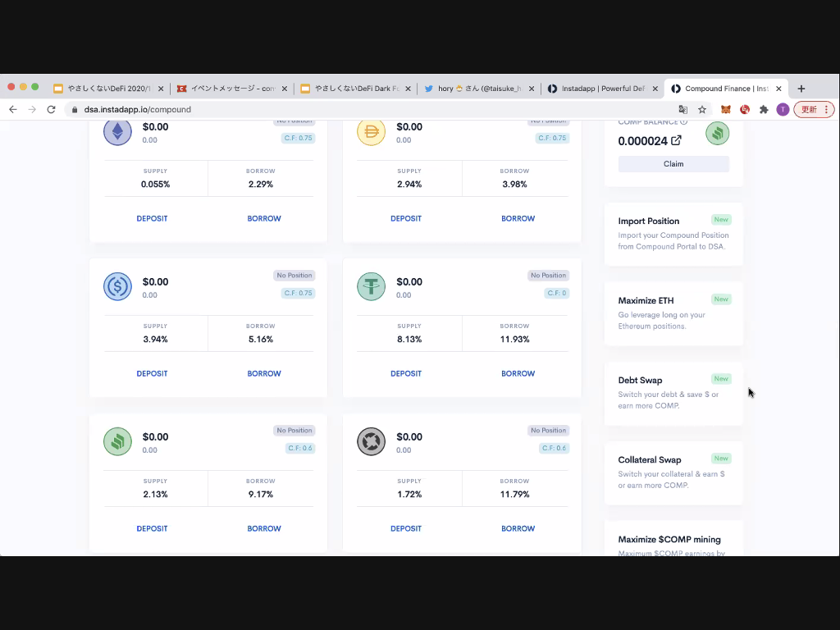
Task: Open a new browser tab
Action: [x=801, y=89]
